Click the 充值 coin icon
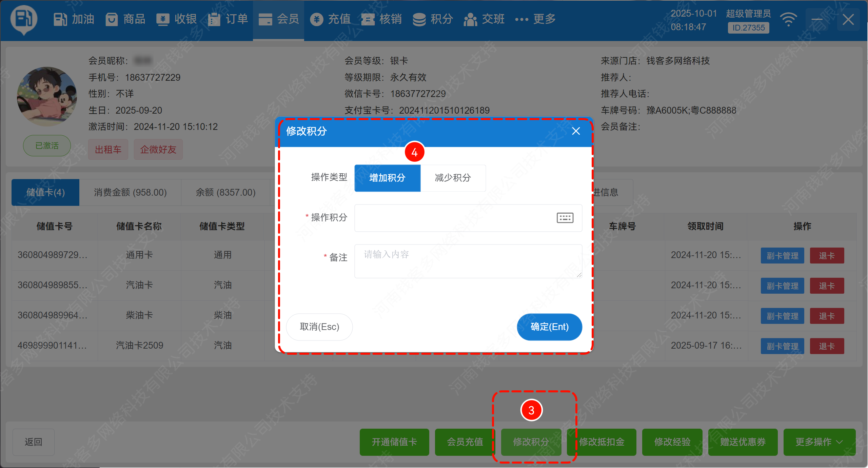Image resolution: width=868 pixels, height=468 pixels. (x=316, y=19)
